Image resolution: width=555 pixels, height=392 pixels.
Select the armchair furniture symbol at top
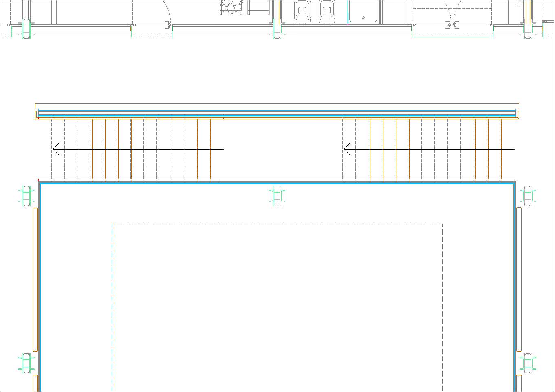click(231, 7)
